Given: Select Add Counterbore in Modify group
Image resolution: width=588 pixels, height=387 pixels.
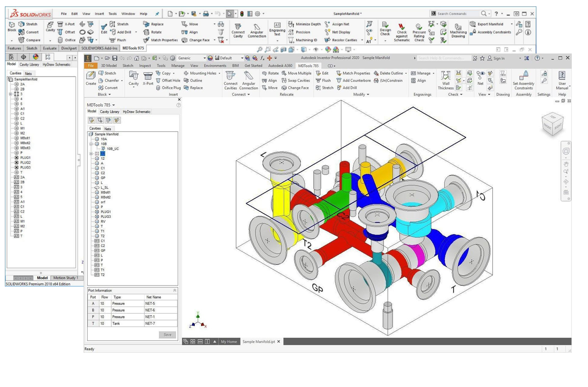Looking at the screenshot, I should click(x=353, y=81).
